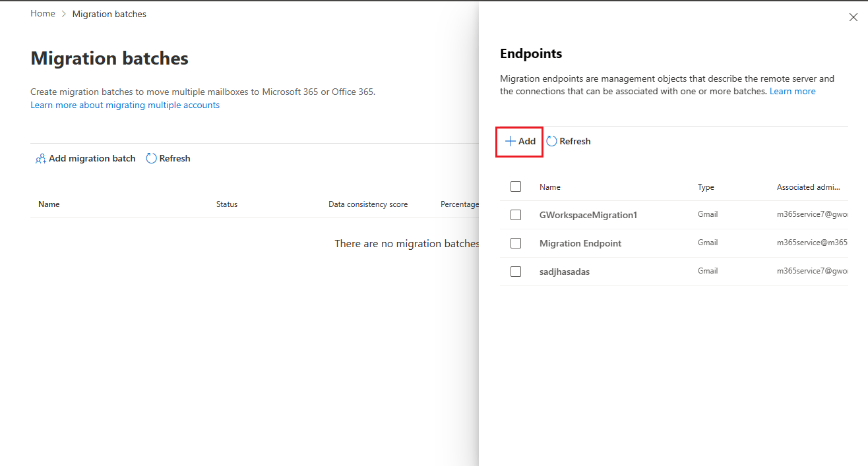This screenshot has width=868, height=466.
Task: Close the Endpoints flyout panel
Action: pos(853,16)
